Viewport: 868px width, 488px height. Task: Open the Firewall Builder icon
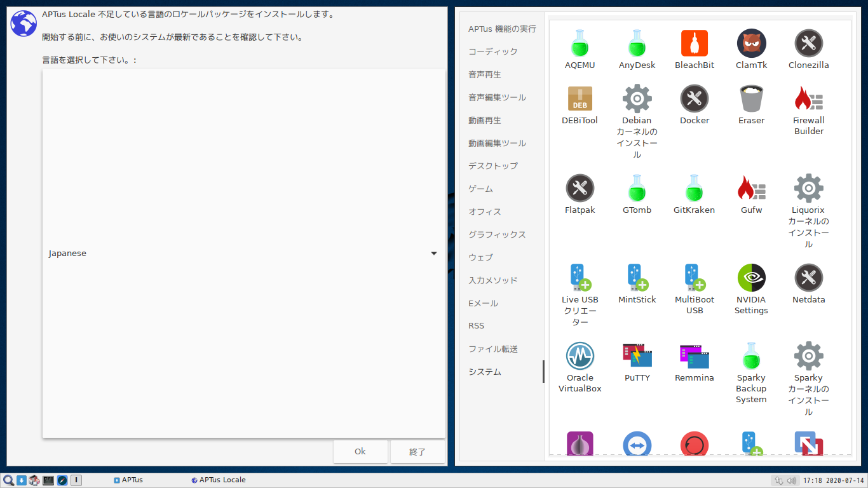coord(808,98)
